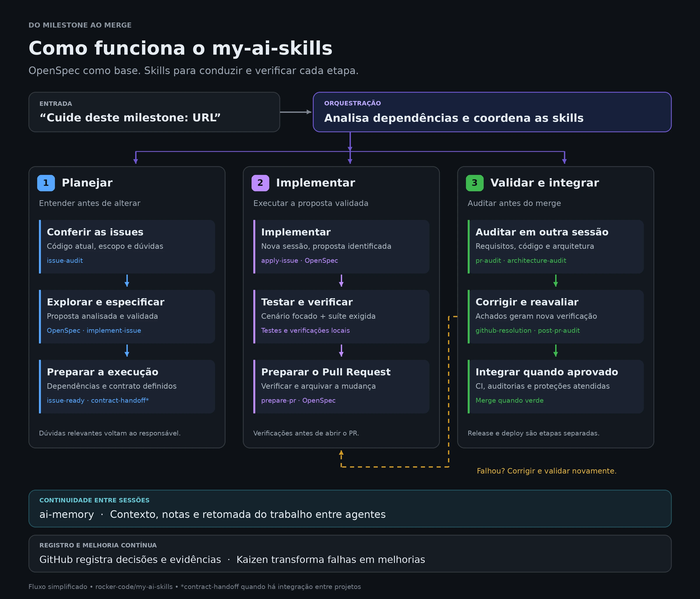Viewport: 700px width, 599px height.
Task: Click "Entender antes de alterar" subtitle
Action: 89,203
